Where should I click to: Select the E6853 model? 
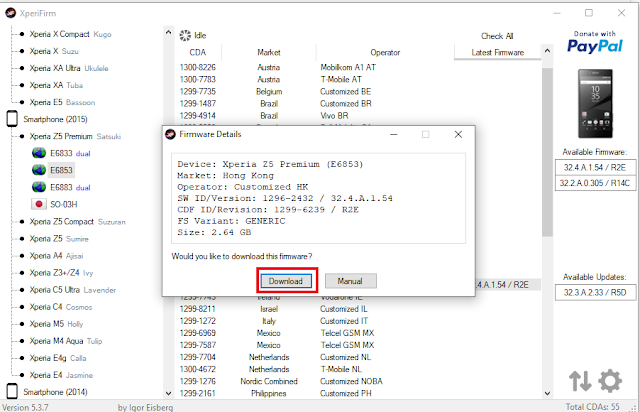coord(61,170)
